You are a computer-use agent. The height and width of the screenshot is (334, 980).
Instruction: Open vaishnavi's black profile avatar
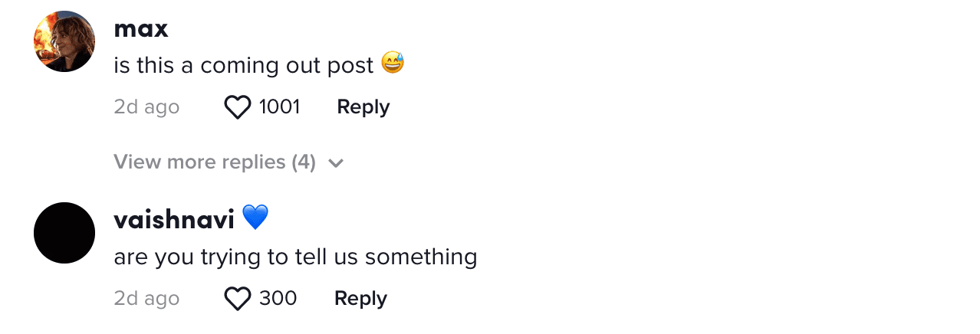64,233
